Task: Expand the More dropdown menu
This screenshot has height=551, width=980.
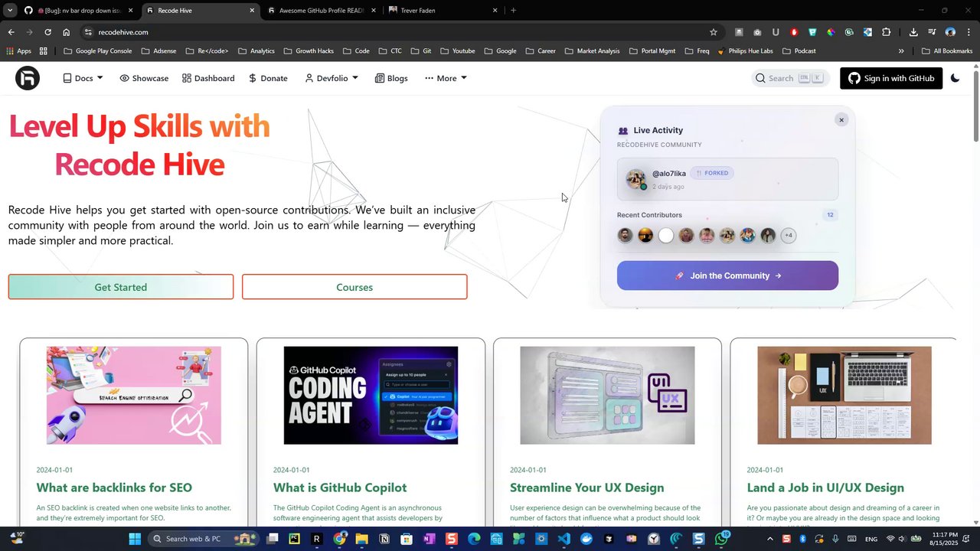Action: click(x=446, y=78)
